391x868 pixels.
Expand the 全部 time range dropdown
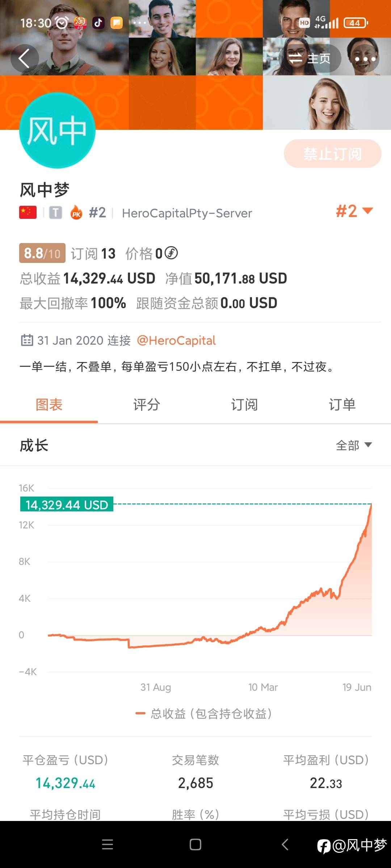point(354,445)
